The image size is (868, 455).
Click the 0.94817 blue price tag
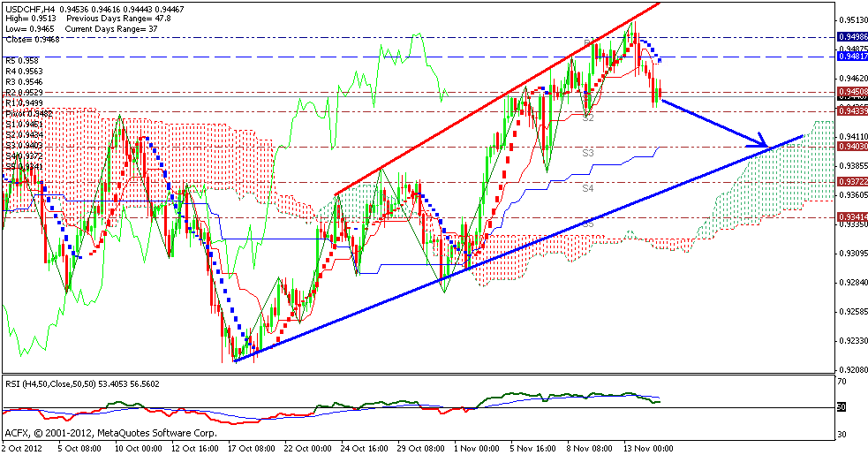click(851, 57)
